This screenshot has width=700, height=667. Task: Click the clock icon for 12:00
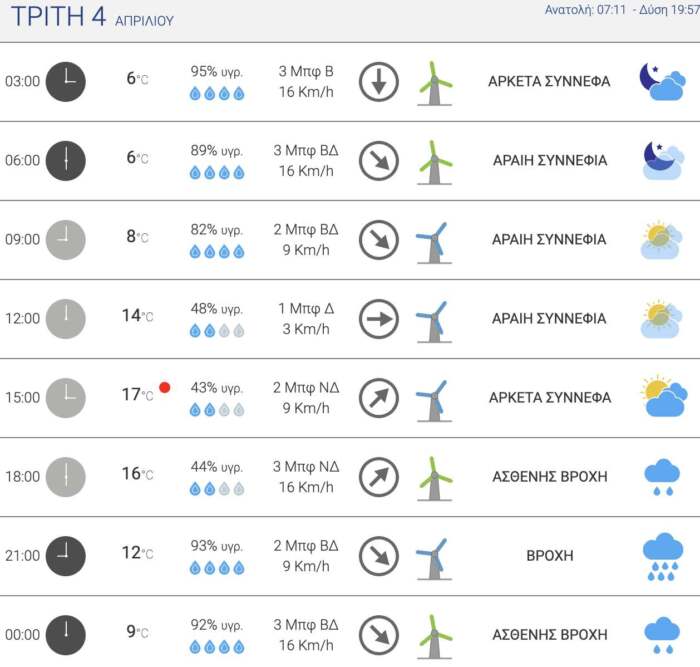(x=66, y=319)
